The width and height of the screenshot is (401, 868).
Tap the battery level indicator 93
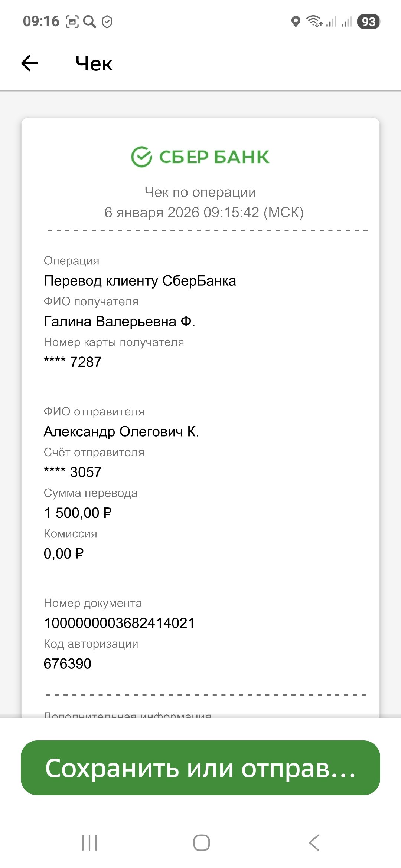click(x=368, y=22)
